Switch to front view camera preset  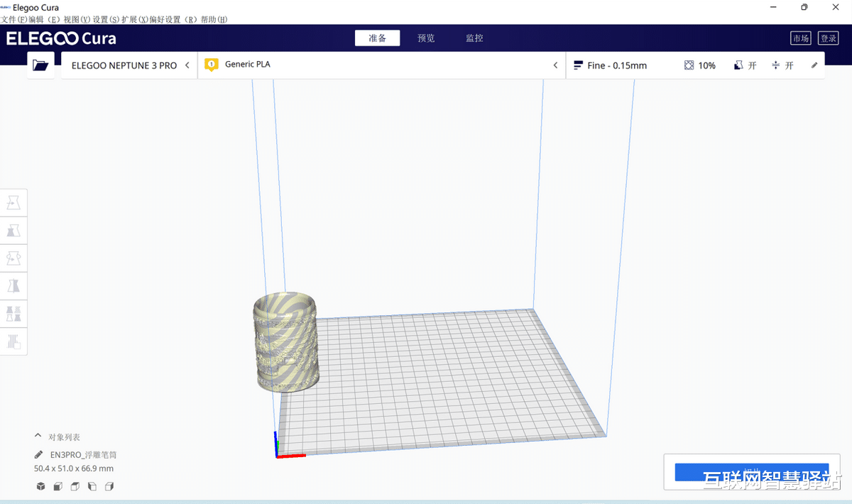(58, 486)
